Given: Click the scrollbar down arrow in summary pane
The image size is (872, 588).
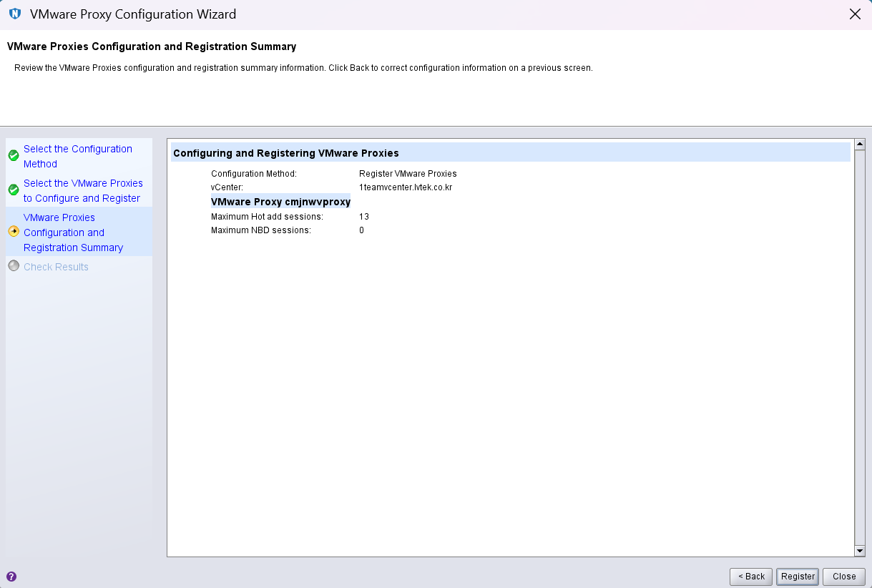Looking at the screenshot, I should (x=860, y=551).
